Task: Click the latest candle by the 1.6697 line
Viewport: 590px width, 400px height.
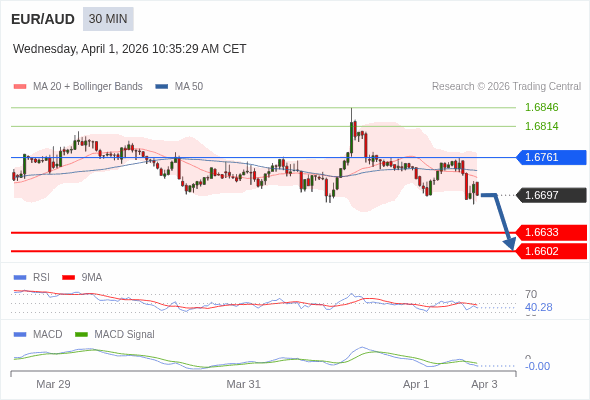Action: pos(477,188)
